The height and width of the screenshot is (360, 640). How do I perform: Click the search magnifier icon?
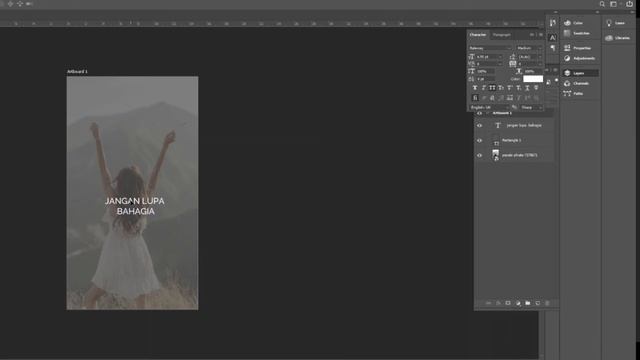coord(602,4)
